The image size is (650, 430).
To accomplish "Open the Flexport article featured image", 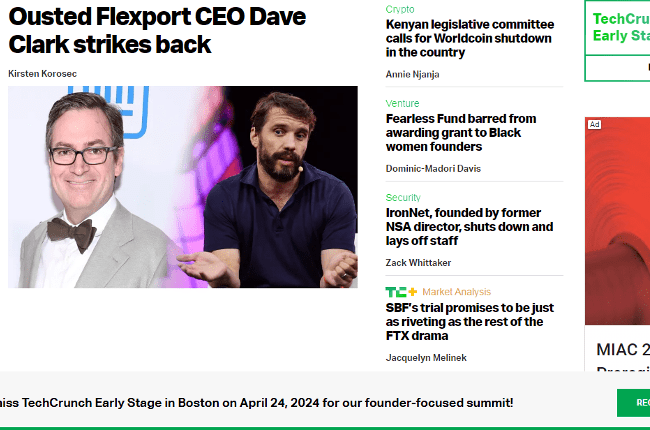I will point(183,187).
